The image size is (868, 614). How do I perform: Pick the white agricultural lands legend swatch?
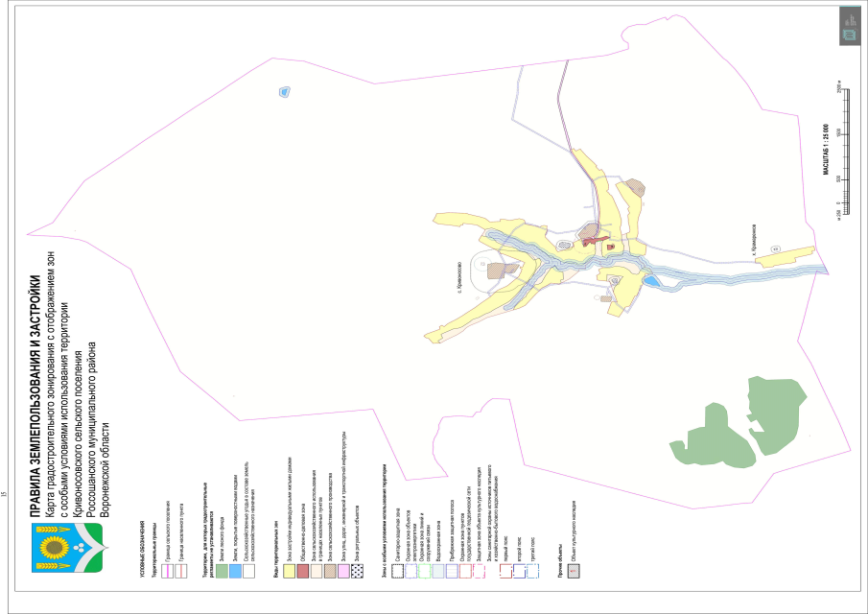coord(248,571)
